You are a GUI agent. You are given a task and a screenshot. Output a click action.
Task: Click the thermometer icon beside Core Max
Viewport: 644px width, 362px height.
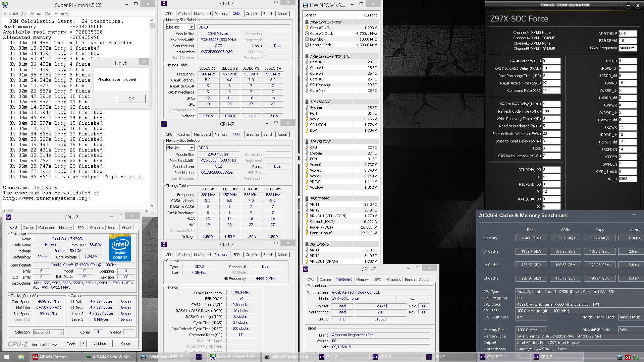point(307,90)
